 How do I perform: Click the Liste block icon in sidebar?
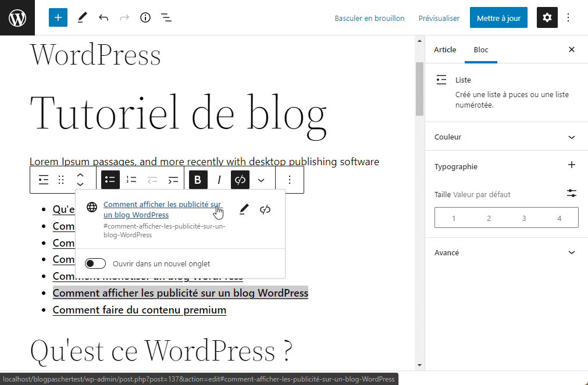point(441,80)
